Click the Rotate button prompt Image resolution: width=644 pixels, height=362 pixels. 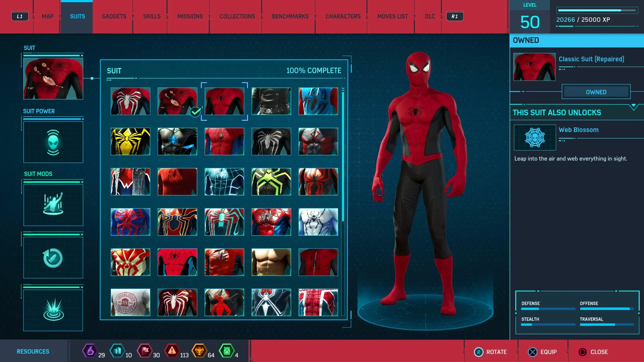click(x=490, y=352)
